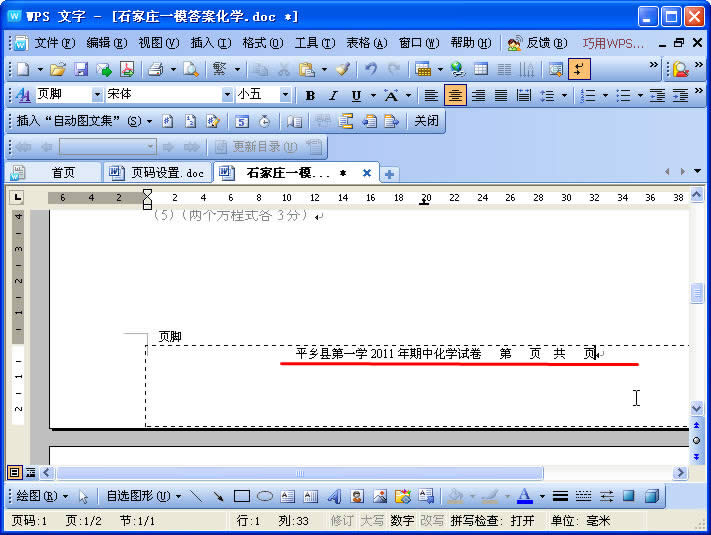Select the ellipse shape drawing tool
This screenshot has width=711, height=535.
click(x=265, y=496)
